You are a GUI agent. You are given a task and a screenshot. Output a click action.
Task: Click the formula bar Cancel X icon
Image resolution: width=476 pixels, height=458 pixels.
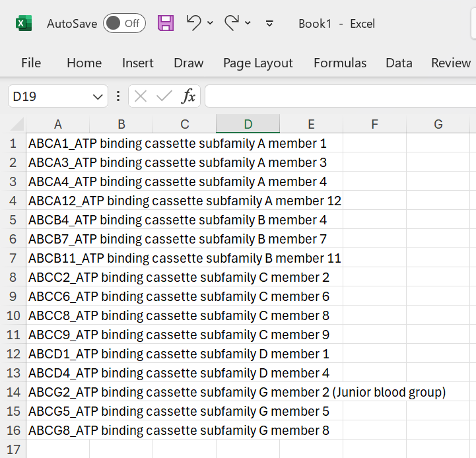141,96
